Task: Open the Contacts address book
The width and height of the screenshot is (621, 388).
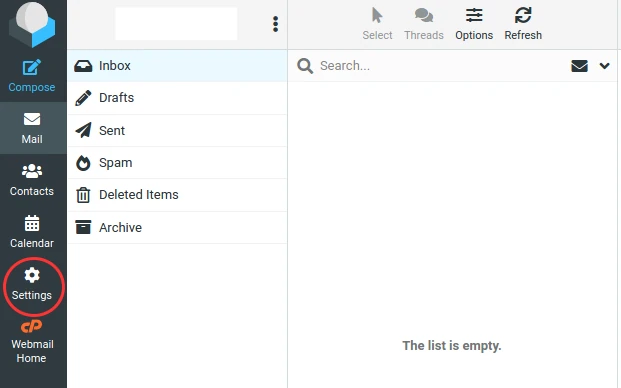Action: point(32,180)
